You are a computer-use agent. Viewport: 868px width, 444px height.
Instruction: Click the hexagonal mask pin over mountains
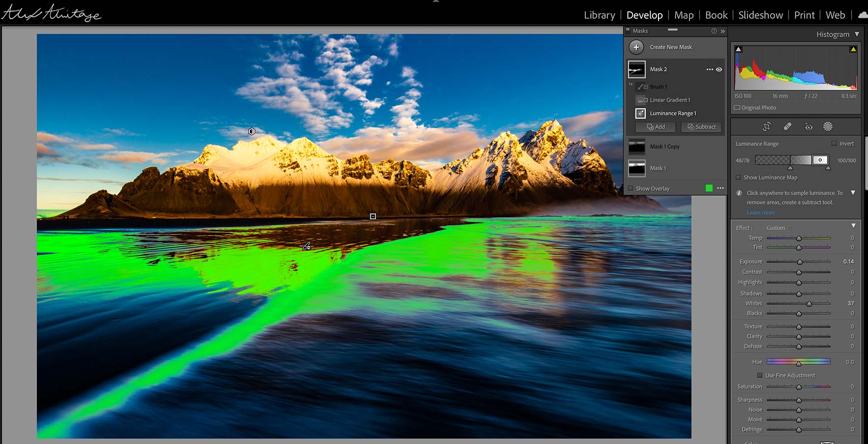(x=252, y=131)
